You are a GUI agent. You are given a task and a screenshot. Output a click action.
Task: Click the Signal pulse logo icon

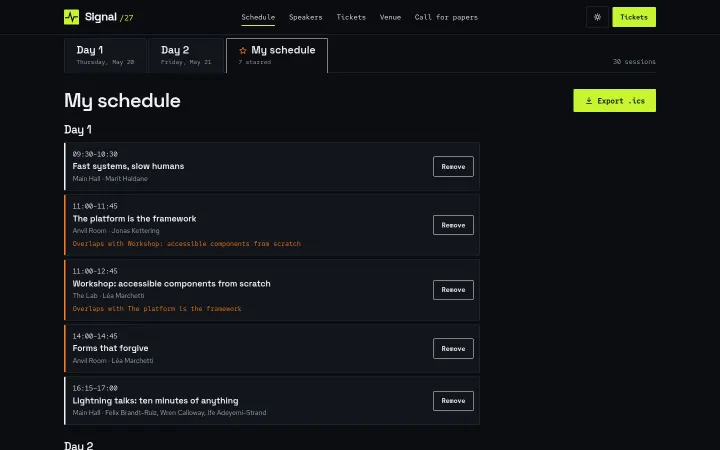71,17
